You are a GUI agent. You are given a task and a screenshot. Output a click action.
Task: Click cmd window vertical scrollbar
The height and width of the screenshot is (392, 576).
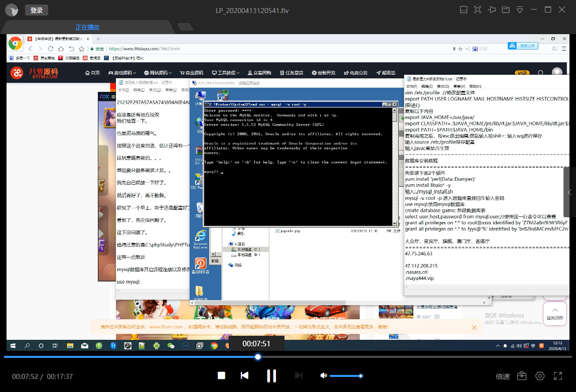tap(394, 167)
